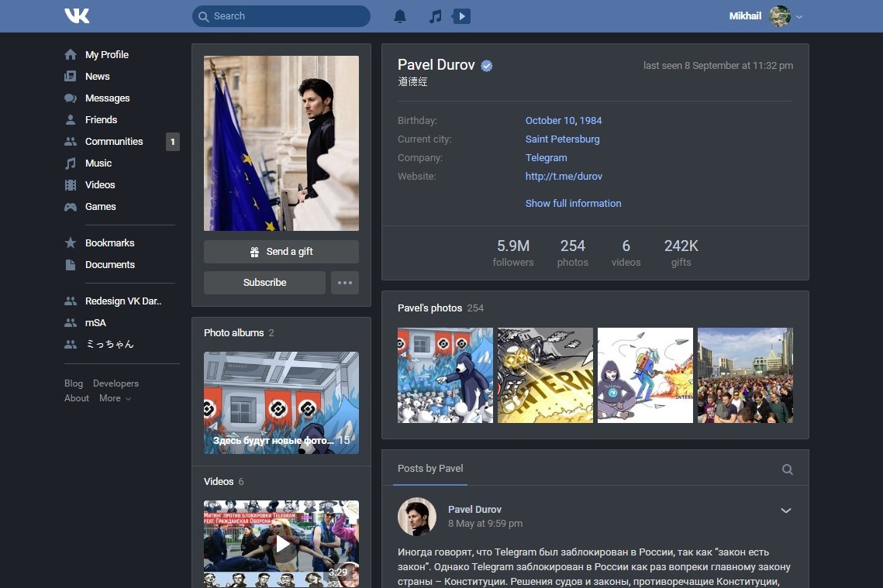Open search within Posts by Pavel
Image resolution: width=883 pixels, height=588 pixels.
point(787,469)
